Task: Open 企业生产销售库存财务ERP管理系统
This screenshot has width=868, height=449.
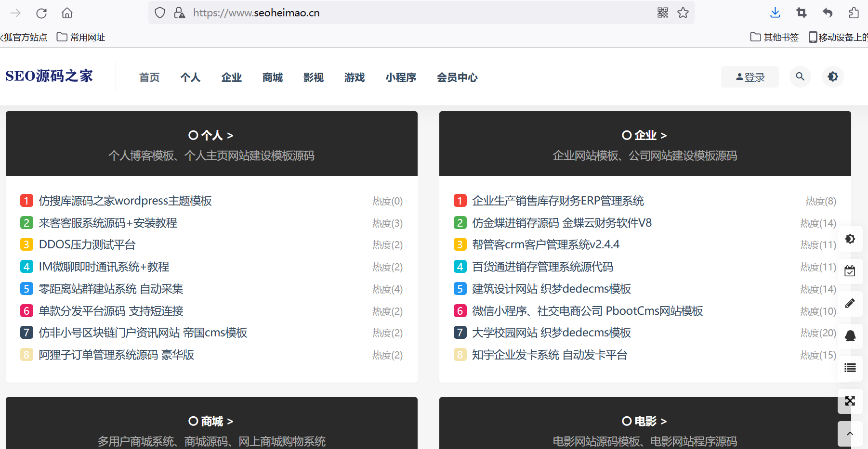Action: (x=558, y=201)
